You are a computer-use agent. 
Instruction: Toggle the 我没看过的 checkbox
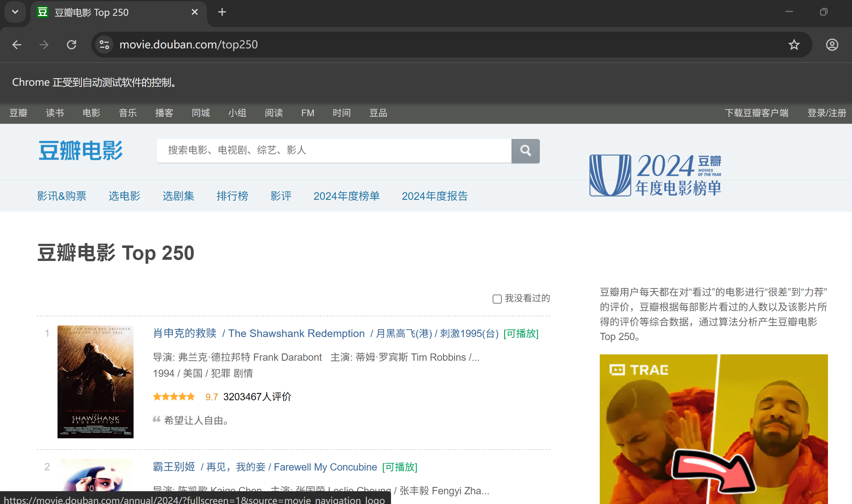(497, 299)
